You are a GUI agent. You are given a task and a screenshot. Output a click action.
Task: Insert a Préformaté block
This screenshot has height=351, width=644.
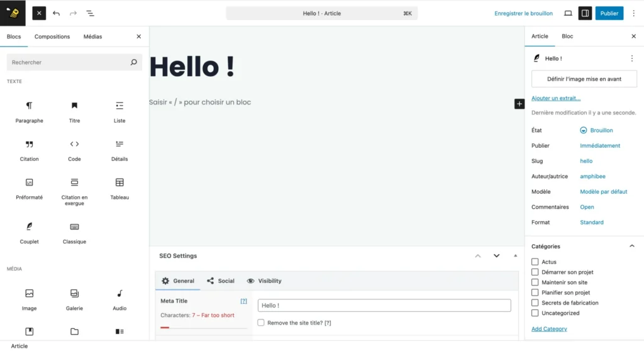[x=29, y=189]
